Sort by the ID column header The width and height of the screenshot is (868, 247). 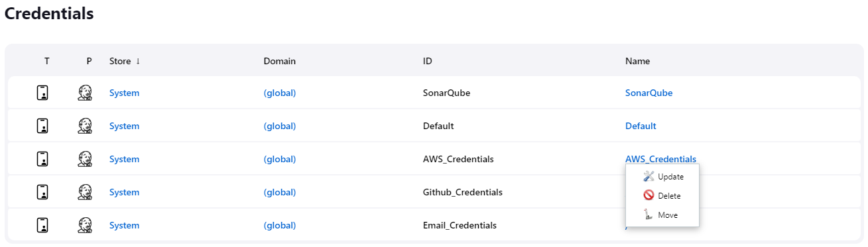coord(428,61)
